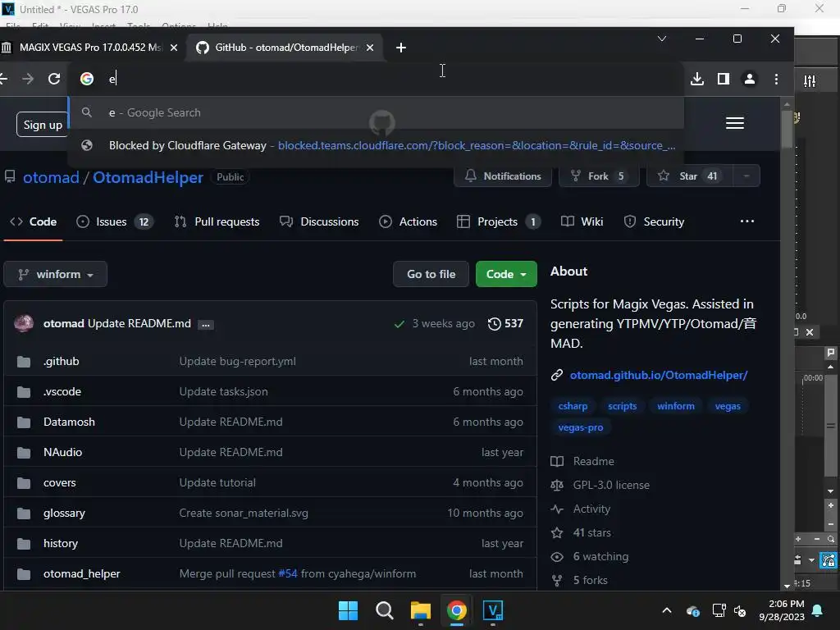Switch to VEGAS Pro taskbar icon

(493, 610)
